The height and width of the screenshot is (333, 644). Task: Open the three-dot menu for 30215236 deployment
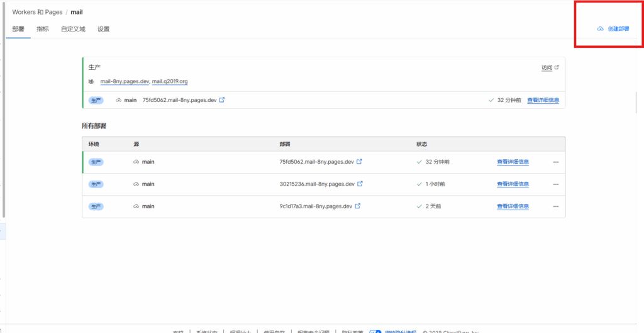point(555,184)
